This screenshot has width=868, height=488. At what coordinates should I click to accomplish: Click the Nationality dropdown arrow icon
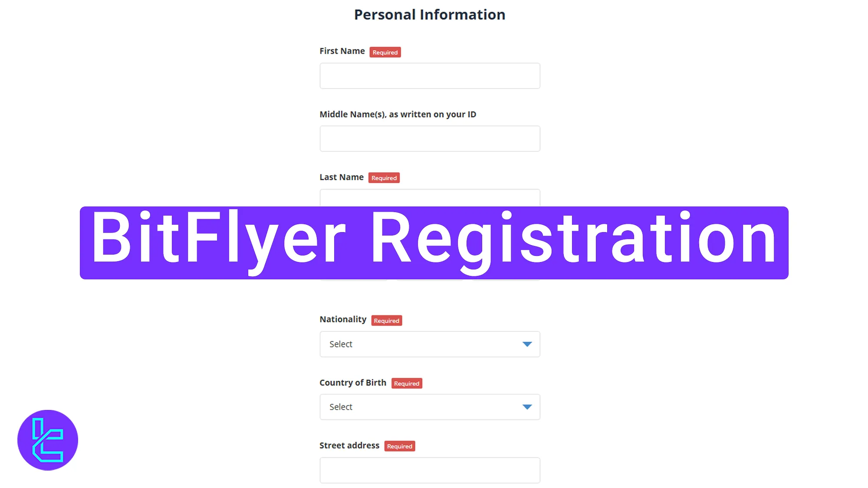pos(526,344)
